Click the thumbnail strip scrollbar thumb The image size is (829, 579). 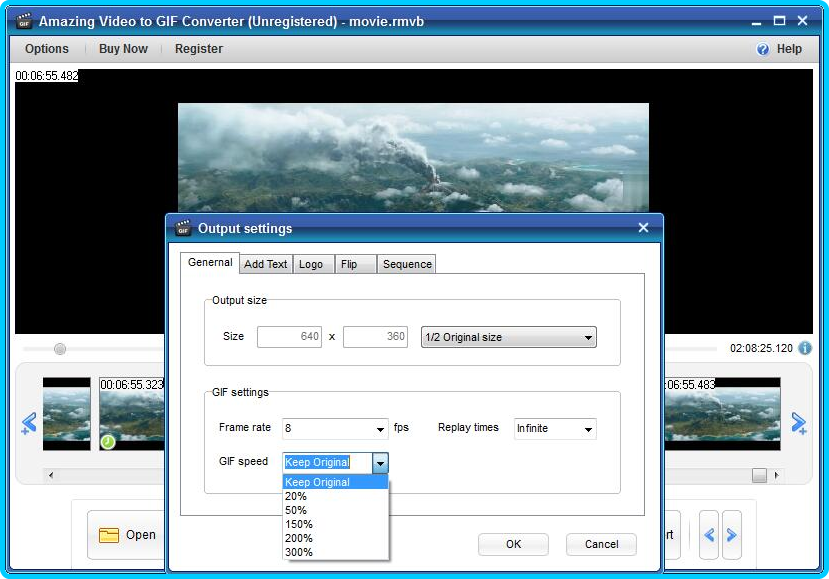pyautogui.click(x=759, y=475)
